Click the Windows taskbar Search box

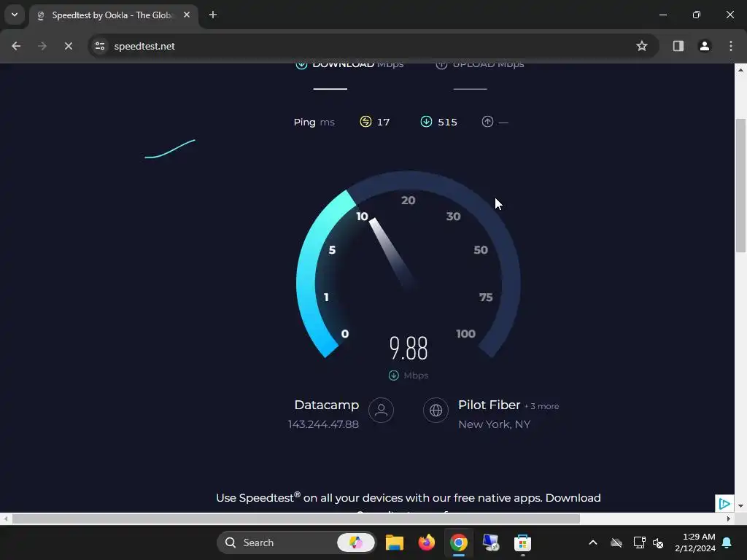[x=296, y=542]
